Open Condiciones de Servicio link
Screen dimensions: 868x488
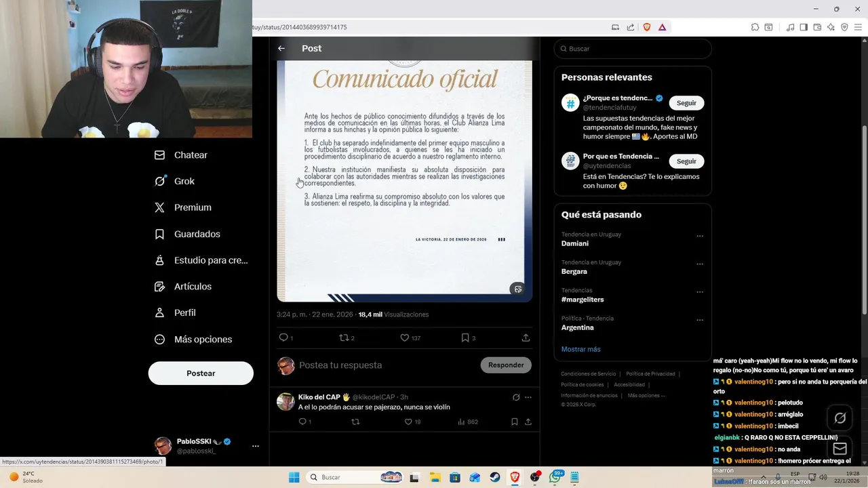(589, 373)
